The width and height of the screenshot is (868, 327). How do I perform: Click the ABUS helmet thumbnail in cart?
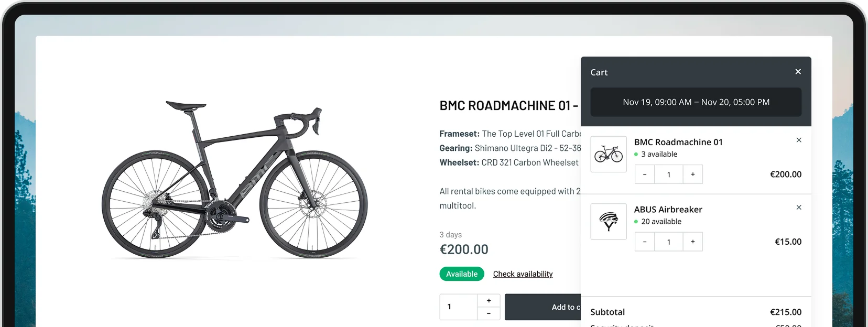click(x=609, y=222)
